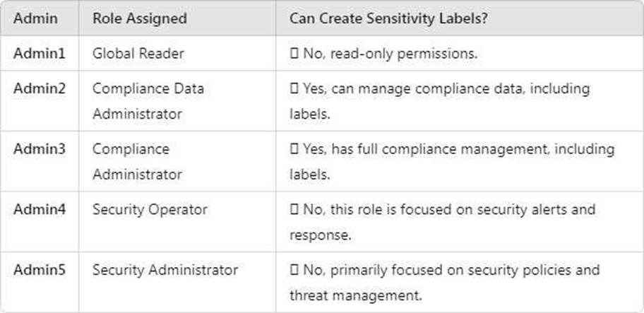Viewport: 644px width, 313px height.
Task: Click the 'Security Administrator' role cell
Action: 165,271
